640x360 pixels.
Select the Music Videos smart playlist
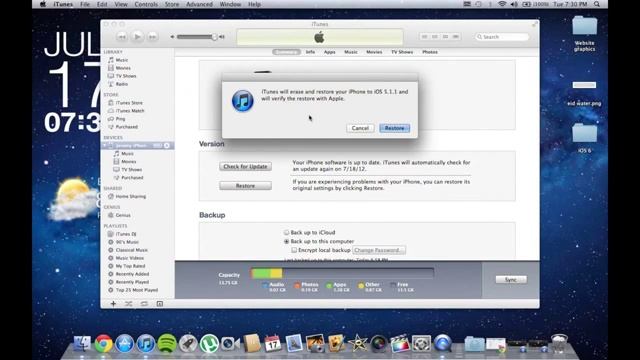pyautogui.click(x=129, y=258)
